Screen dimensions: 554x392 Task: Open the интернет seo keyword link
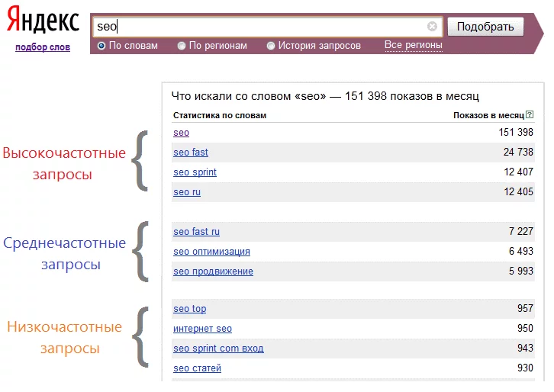coord(202,329)
